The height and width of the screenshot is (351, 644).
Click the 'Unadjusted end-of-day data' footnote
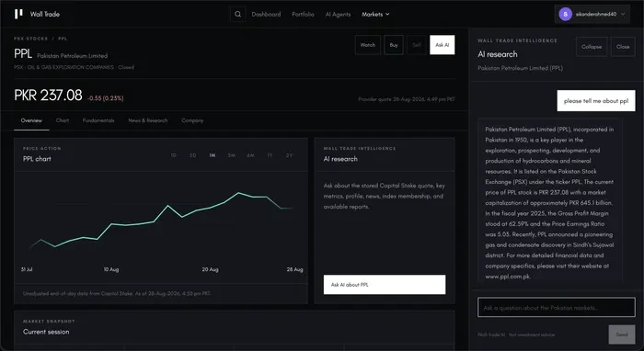pos(117,294)
